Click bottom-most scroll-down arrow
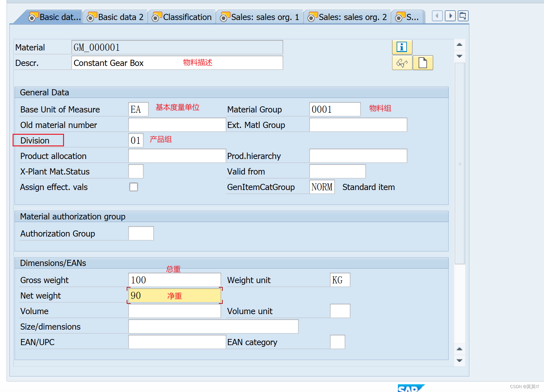The height and width of the screenshot is (392, 544). [x=460, y=361]
